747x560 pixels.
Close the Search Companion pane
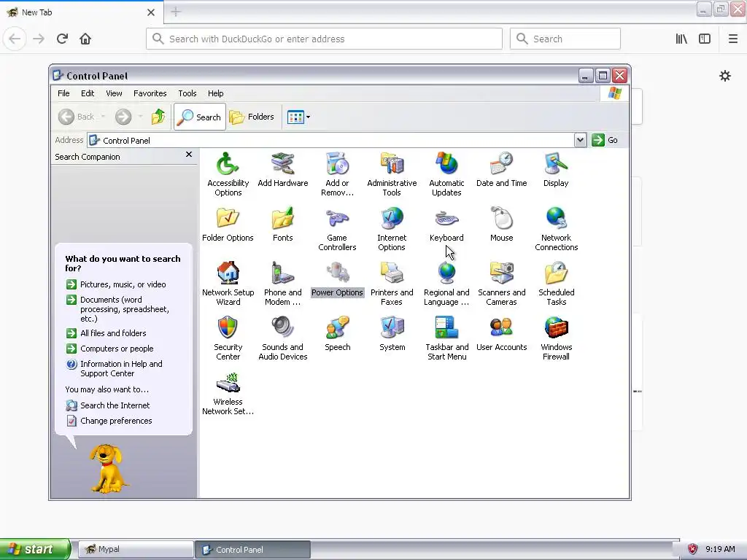(x=189, y=155)
